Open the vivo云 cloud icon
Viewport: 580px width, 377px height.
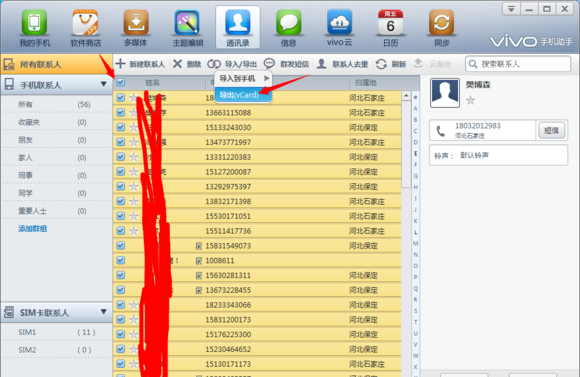click(x=339, y=23)
